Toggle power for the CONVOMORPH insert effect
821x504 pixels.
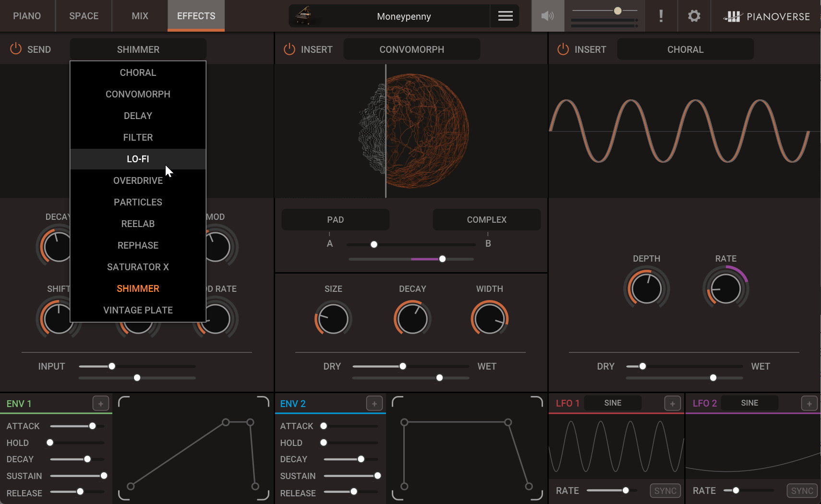click(290, 49)
